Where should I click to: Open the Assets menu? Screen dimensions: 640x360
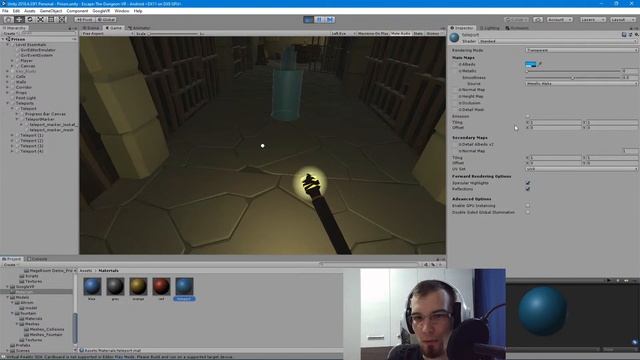pyautogui.click(x=29, y=11)
